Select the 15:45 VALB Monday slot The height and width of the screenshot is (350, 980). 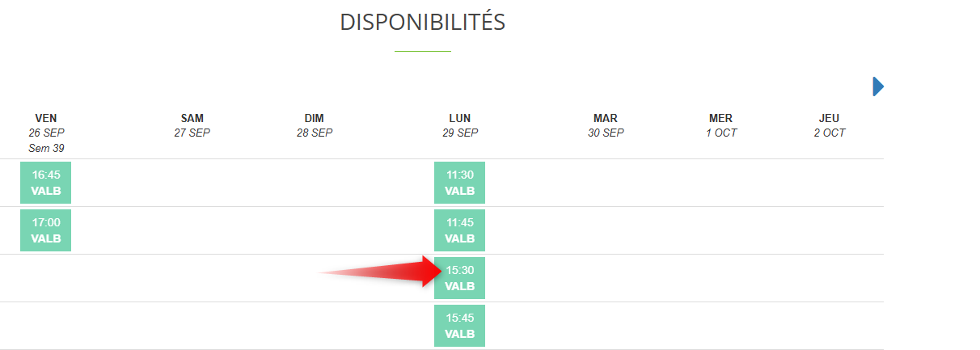(459, 326)
